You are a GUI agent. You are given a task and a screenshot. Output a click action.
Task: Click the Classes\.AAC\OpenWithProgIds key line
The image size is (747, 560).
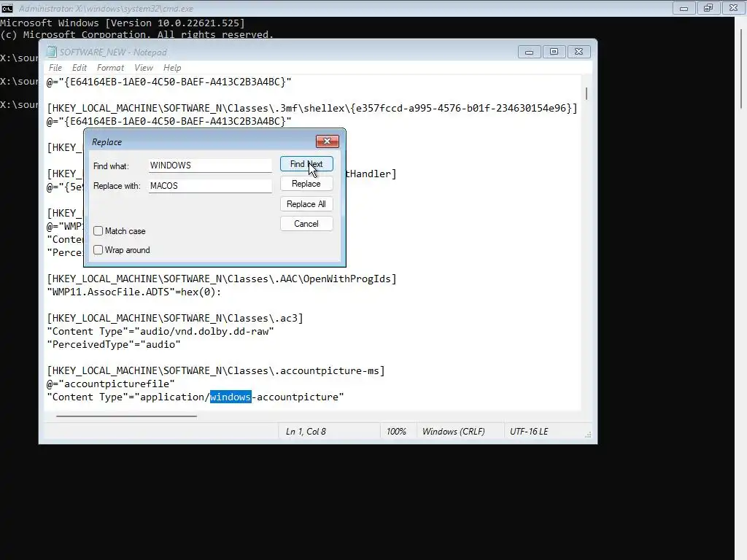point(222,279)
